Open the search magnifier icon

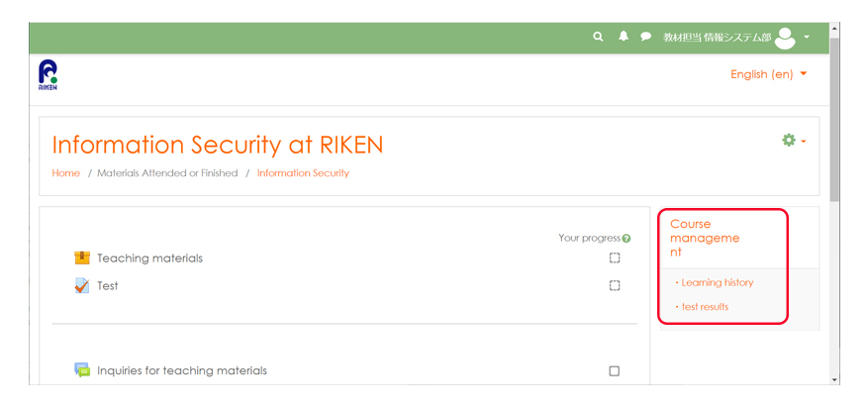tap(598, 37)
